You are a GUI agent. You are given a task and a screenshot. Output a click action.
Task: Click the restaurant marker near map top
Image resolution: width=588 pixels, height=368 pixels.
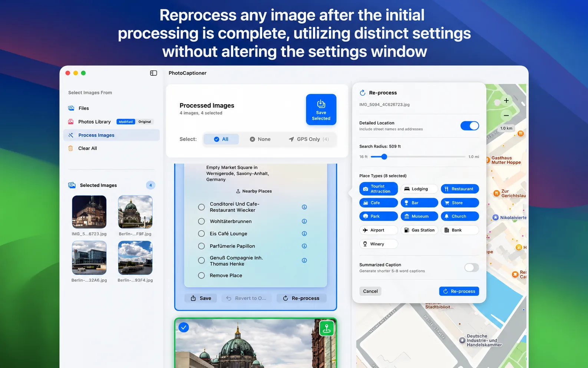[521, 134]
